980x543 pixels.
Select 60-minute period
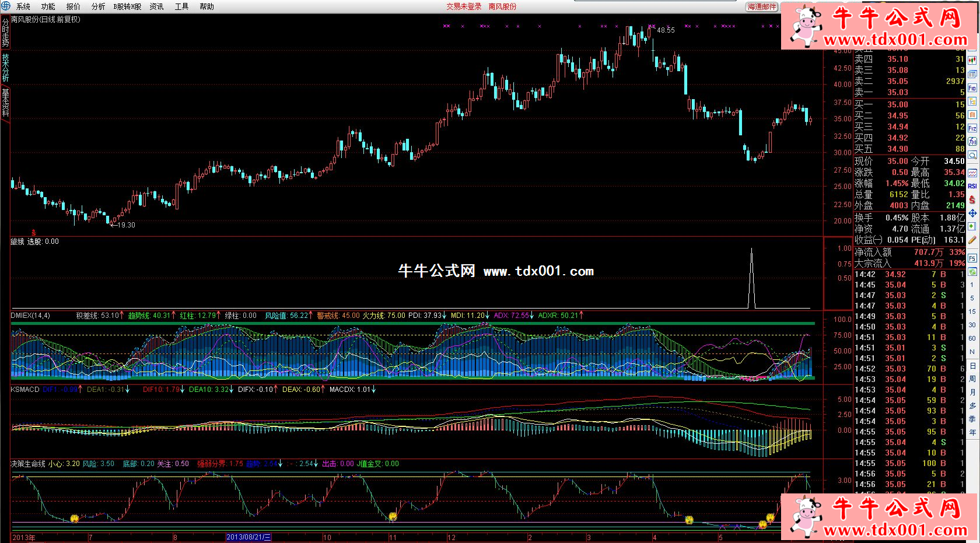pyautogui.click(x=972, y=338)
